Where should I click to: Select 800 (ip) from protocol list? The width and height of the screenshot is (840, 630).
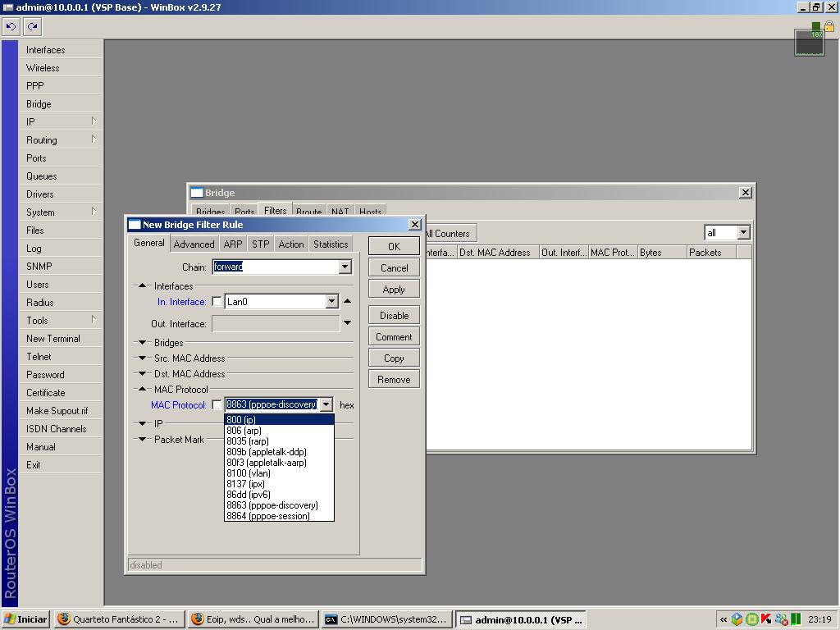pyautogui.click(x=279, y=419)
